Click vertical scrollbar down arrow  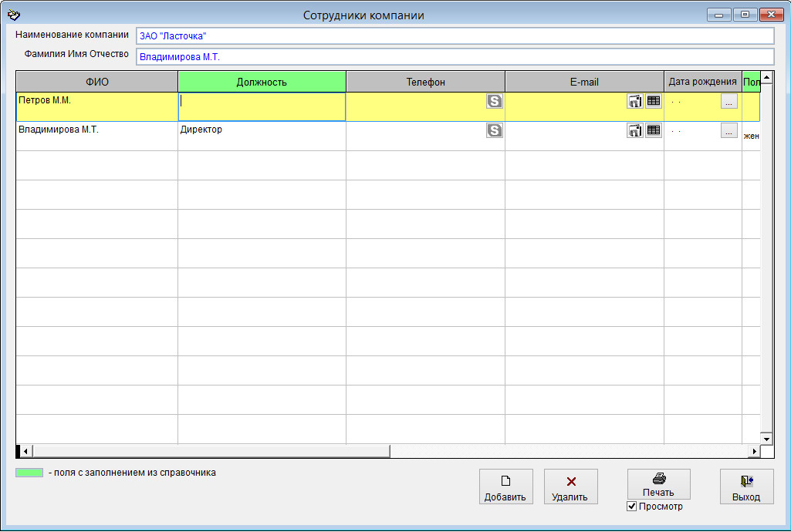pos(766,438)
